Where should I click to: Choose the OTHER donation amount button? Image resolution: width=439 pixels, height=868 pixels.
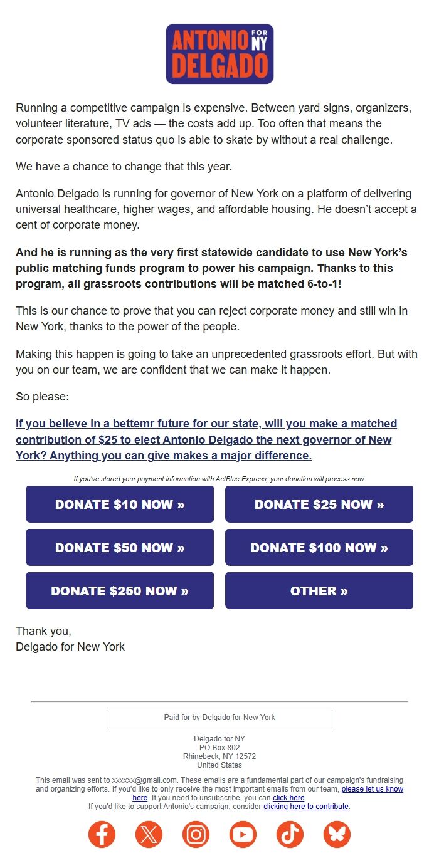click(x=319, y=590)
